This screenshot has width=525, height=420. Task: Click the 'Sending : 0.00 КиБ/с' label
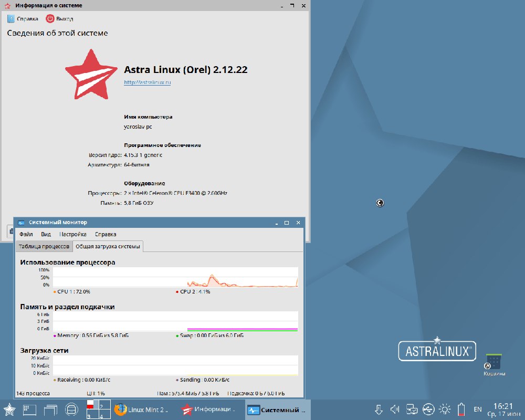[x=205, y=380]
